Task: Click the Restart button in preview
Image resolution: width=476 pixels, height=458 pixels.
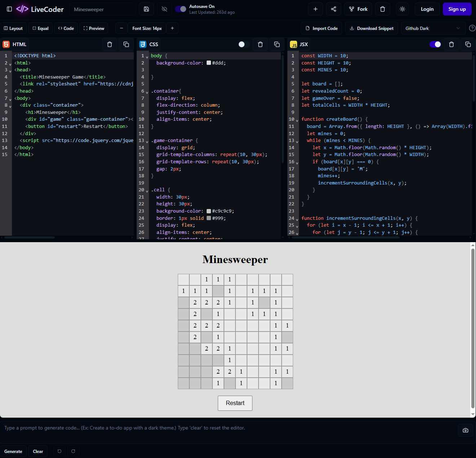Action: point(235,403)
